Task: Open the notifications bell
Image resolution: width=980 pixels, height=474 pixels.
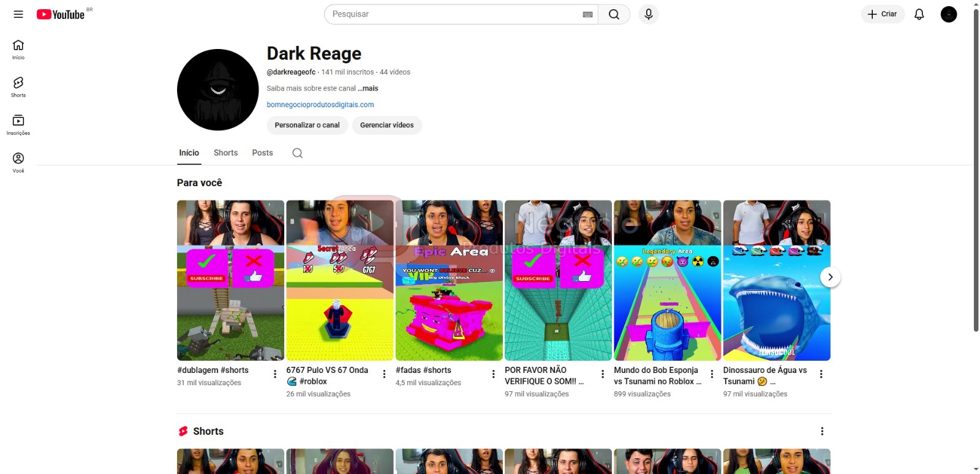Action: click(x=919, y=14)
